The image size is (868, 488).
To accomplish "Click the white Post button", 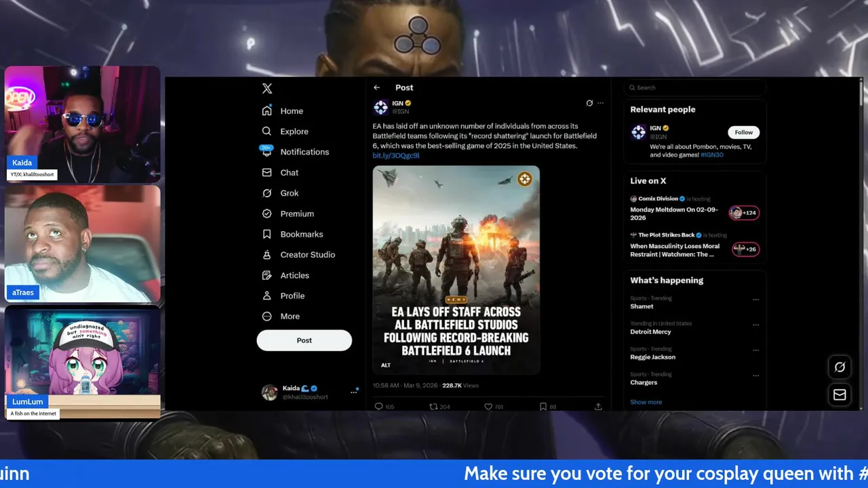I will (304, 340).
